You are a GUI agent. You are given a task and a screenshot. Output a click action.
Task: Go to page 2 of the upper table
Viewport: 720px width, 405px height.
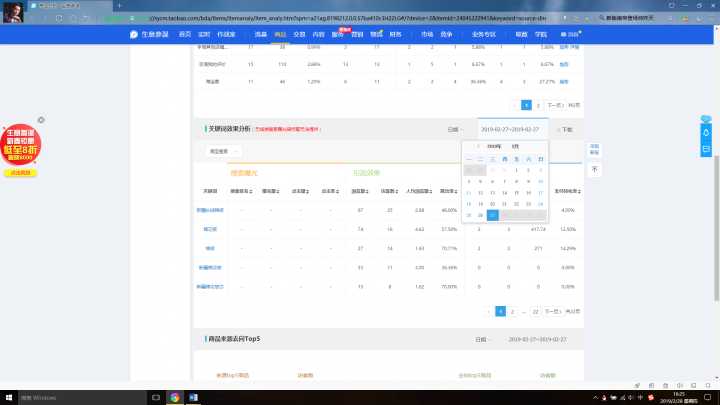point(538,105)
